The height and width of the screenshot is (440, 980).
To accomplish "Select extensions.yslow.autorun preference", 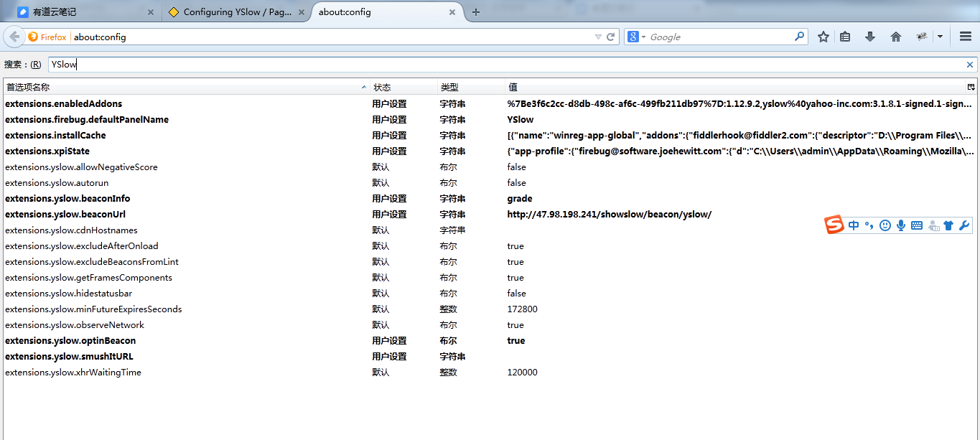I will click(x=490, y=183).
